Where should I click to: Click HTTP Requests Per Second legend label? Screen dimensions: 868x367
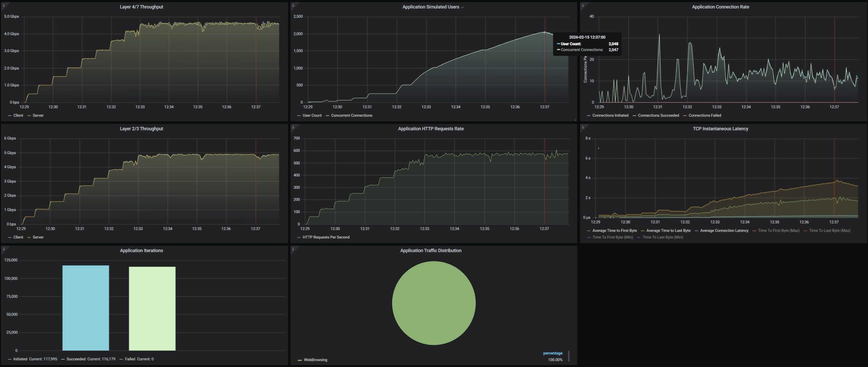(x=326, y=237)
